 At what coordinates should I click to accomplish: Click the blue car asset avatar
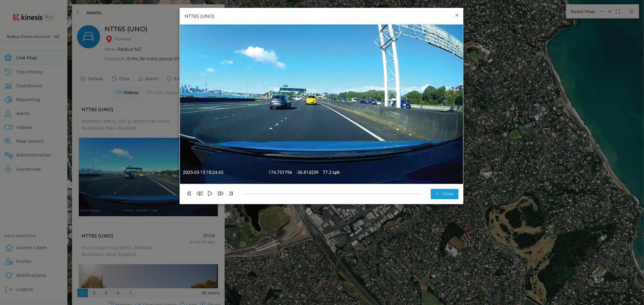click(88, 37)
